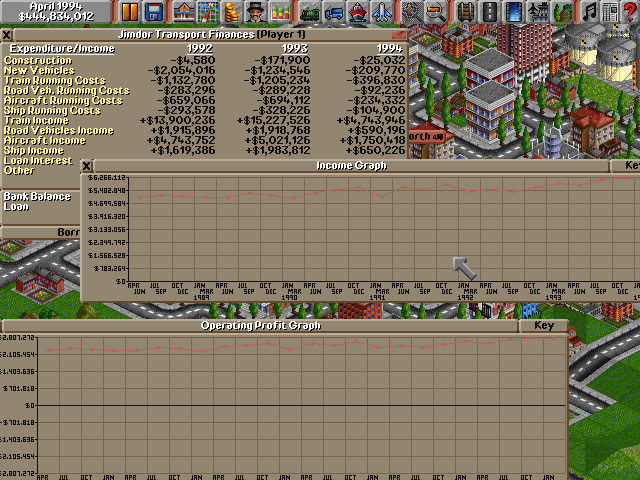Click the -$171,900 construction value

pyautogui.click(x=282, y=60)
